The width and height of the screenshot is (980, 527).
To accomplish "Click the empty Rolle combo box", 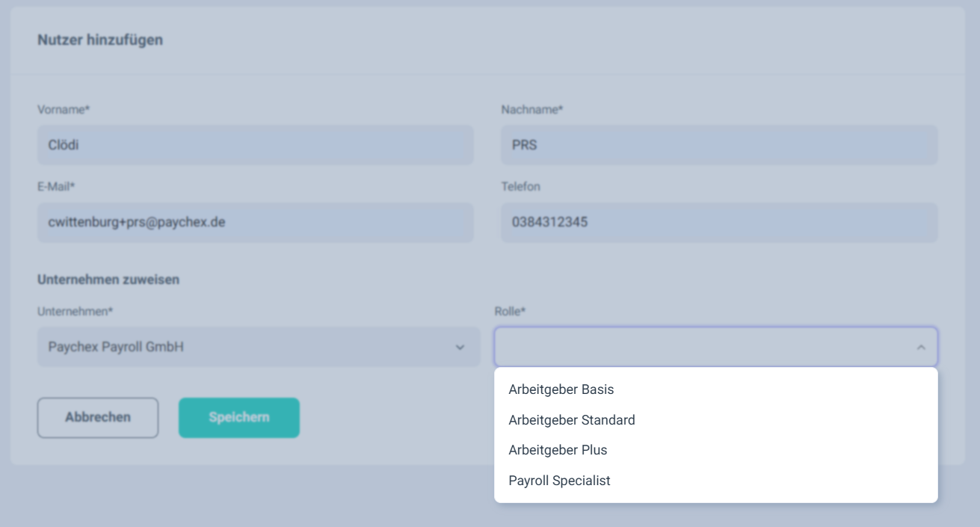I will [703, 347].
